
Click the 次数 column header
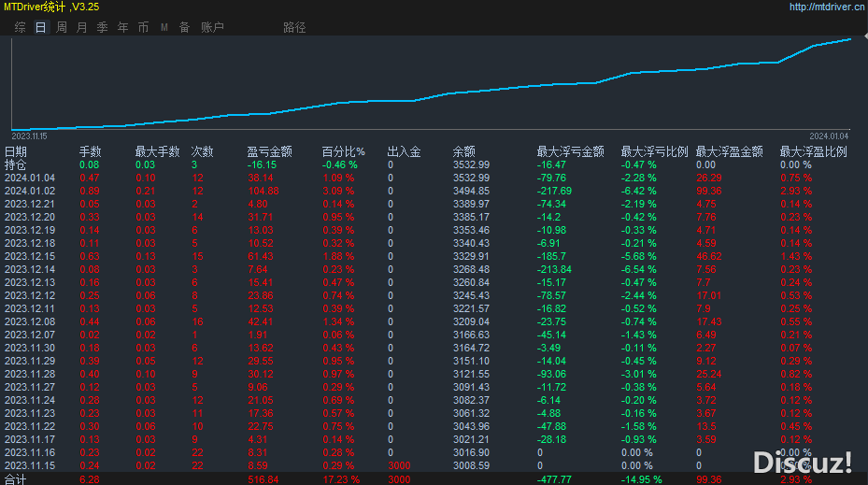pos(202,151)
